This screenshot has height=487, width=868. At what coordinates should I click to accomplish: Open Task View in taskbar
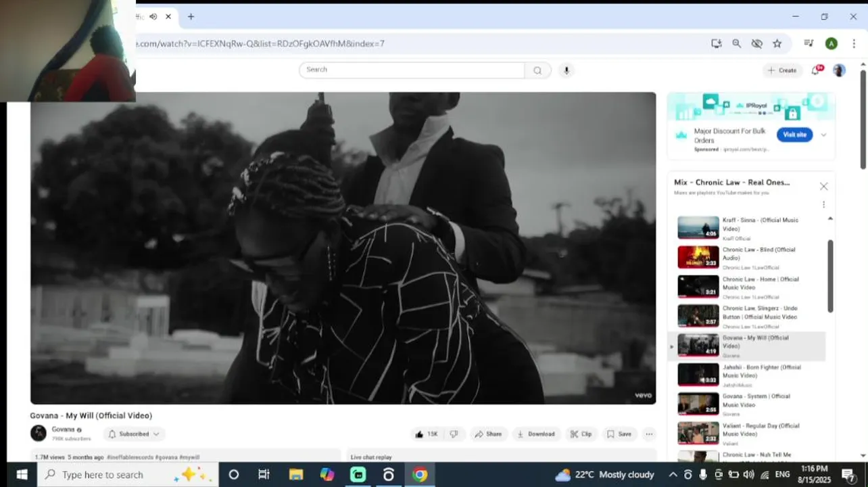(264, 475)
